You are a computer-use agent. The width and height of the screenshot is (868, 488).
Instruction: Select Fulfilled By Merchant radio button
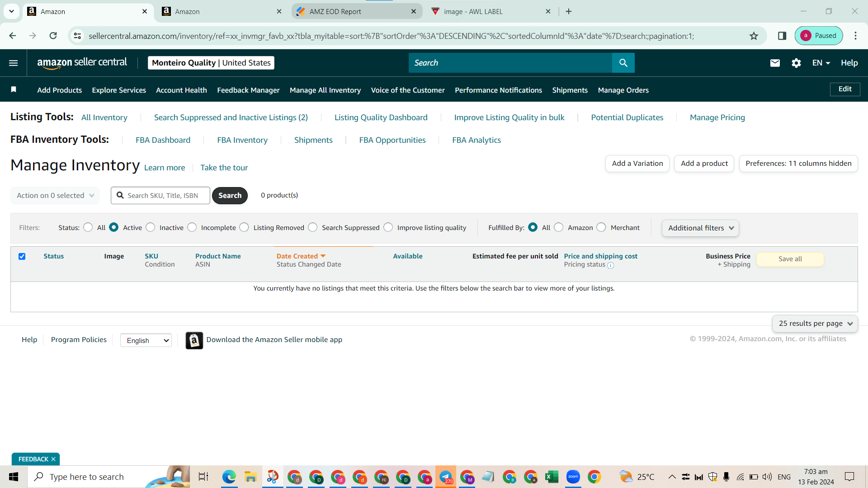(601, 227)
